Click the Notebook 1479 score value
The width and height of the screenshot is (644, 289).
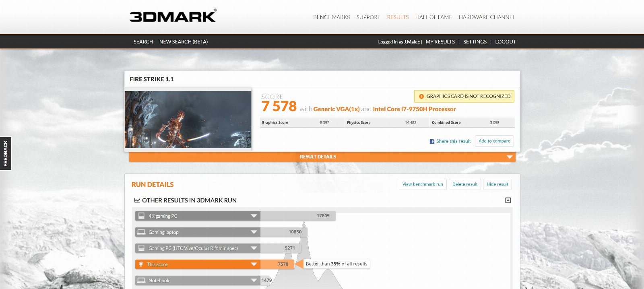coord(266,281)
